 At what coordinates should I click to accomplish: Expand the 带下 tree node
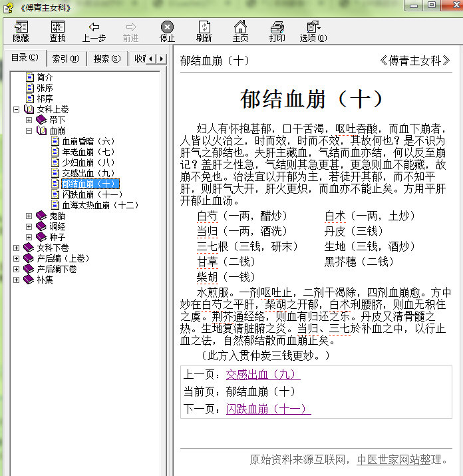tap(29, 120)
